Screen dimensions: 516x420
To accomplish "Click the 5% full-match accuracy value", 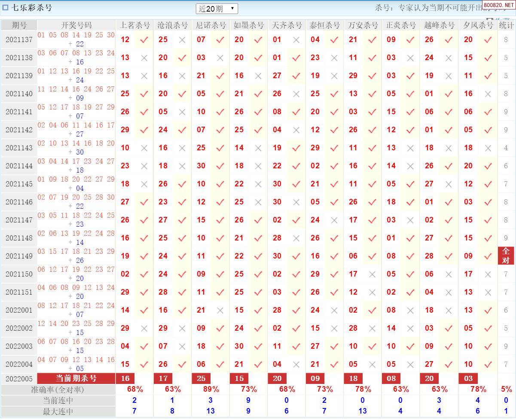I will click(x=507, y=389).
